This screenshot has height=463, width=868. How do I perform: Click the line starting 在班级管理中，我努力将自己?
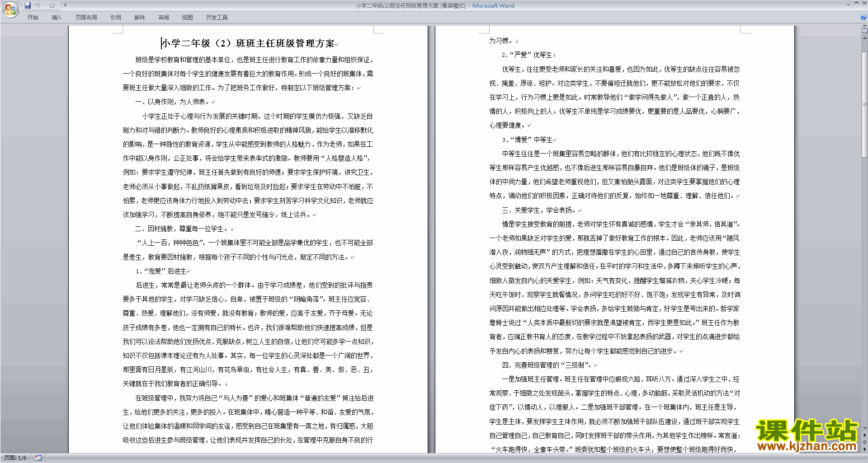pyautogui.click(x=255, y=398)
